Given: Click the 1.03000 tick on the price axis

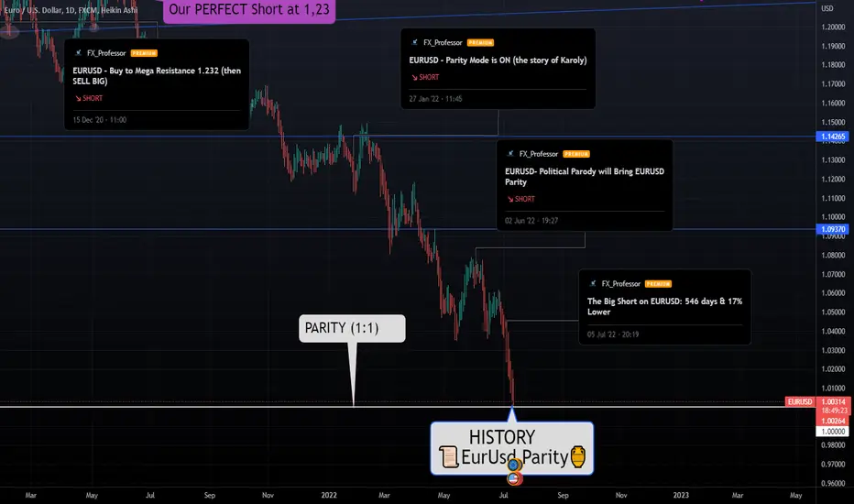Looking at the screenshot, I should 833,350.
